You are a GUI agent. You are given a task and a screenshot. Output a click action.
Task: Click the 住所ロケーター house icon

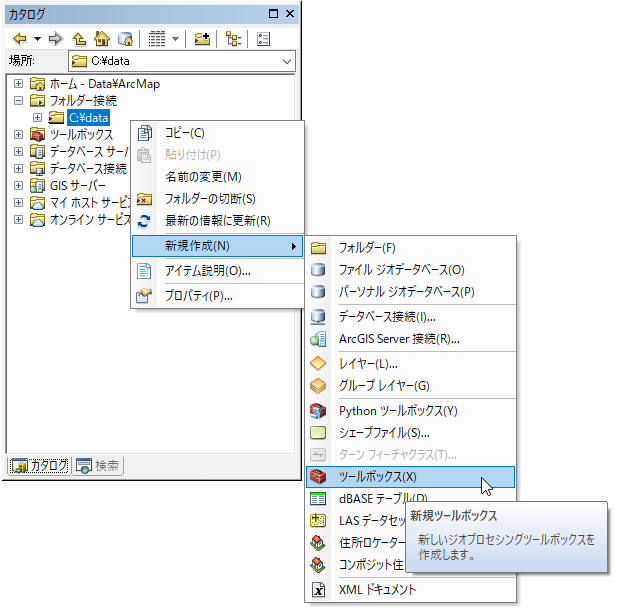tap(318, 543)
